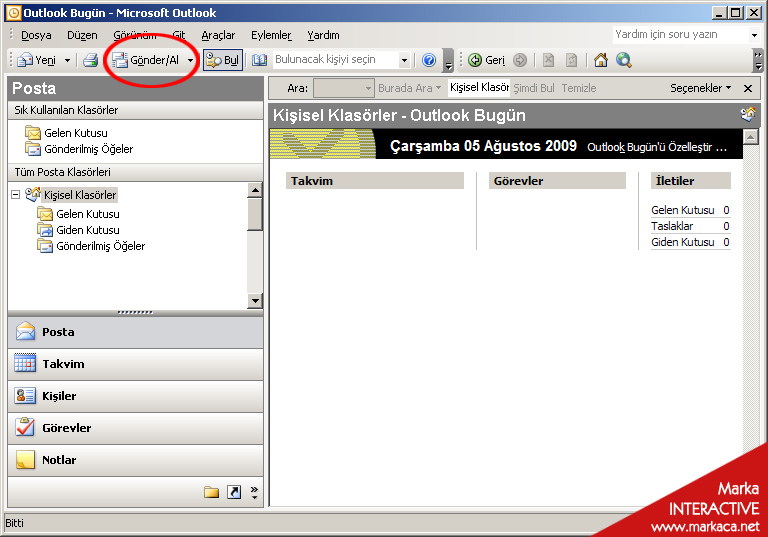
Task: Open the Gelen Kutusu link under İletiler
Action: click(x=683, y=210)
